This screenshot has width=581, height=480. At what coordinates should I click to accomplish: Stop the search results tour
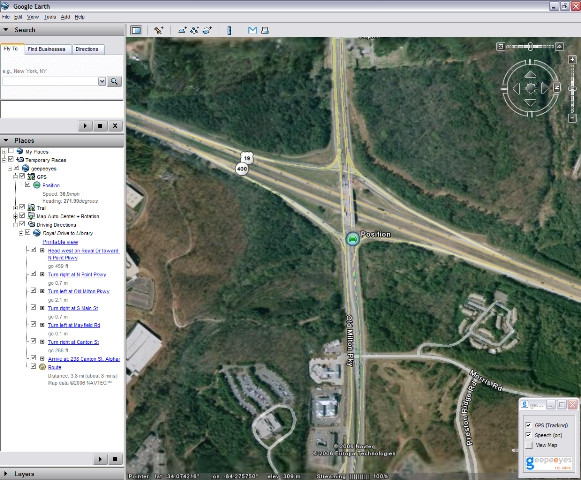(x=100, y=126)
